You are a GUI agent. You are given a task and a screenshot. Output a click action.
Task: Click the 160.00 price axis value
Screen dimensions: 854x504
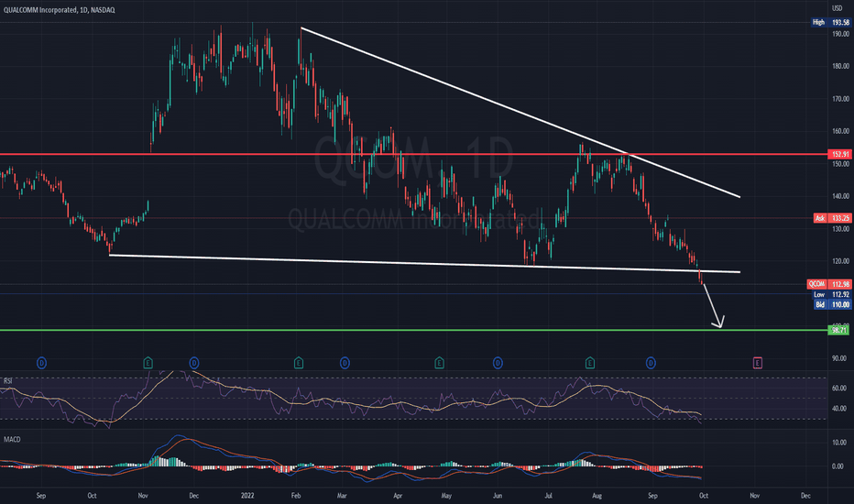(840, 131)
